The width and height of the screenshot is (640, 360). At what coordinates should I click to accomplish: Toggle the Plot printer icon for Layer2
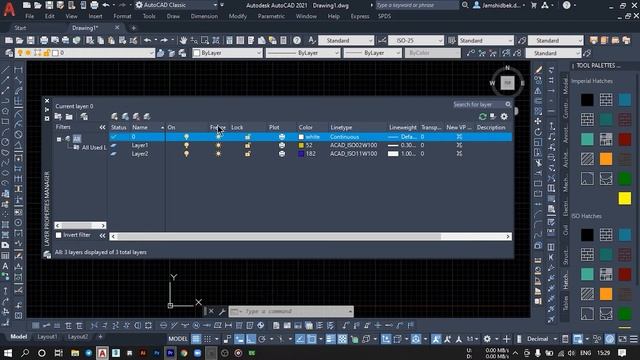tap(282, 154)
